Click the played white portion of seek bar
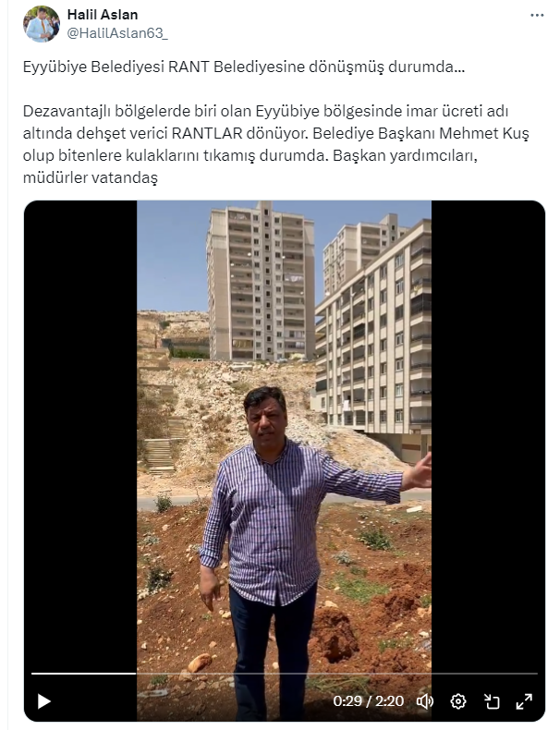Viewport: 560px width, 730px height. coord(83,674)
